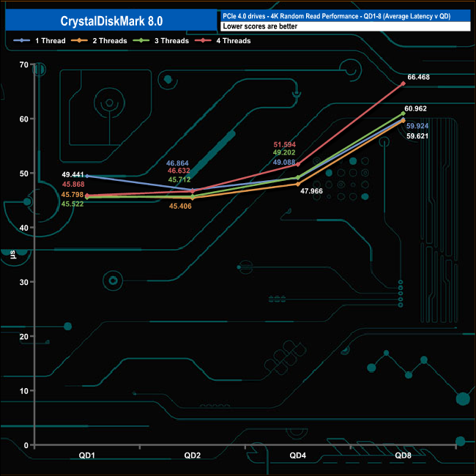Click the 51.594 data label

coord(284,144)
